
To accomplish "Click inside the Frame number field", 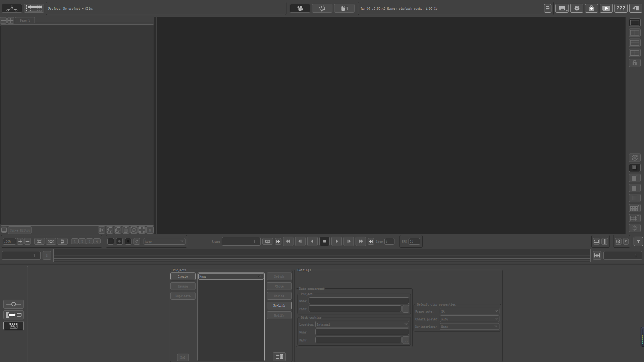I will pyautogui.click(x=241, y=241).
